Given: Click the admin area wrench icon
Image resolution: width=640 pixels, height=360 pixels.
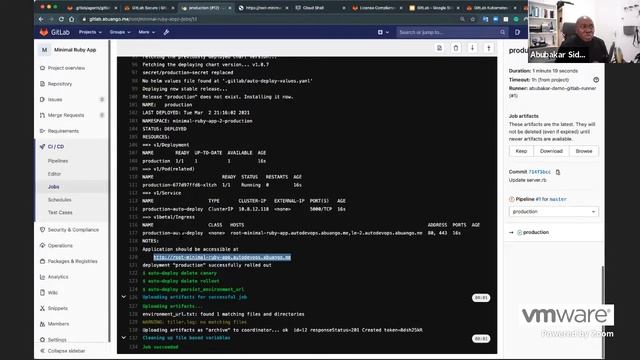Looking at the screenshot, I should point(167,32).
